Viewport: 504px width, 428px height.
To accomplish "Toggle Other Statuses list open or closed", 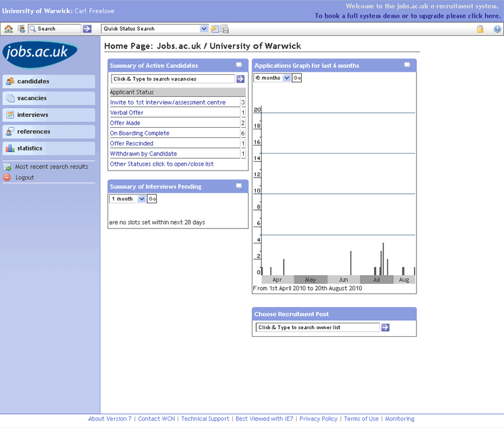I will [161, 164].
